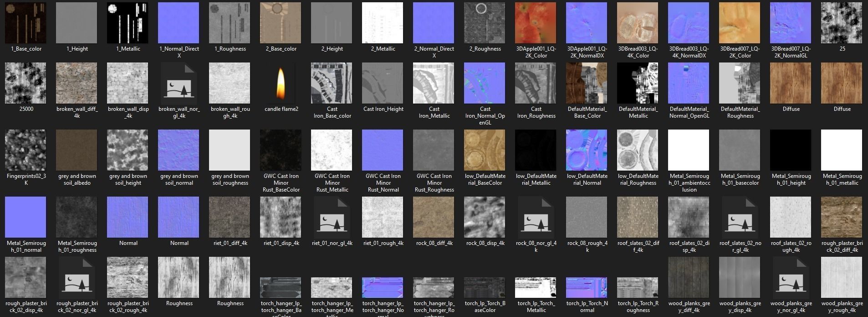Click the wood_planks_grey_diff_4k thumbnail
The height and width of the screenshot is (317, 868).
click(x=689, y=277)
